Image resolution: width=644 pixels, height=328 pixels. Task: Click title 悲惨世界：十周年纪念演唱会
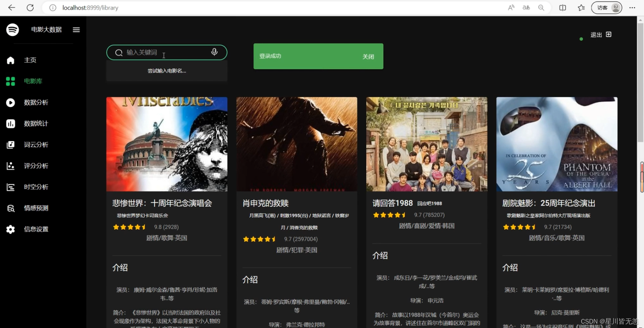[162, 203]
